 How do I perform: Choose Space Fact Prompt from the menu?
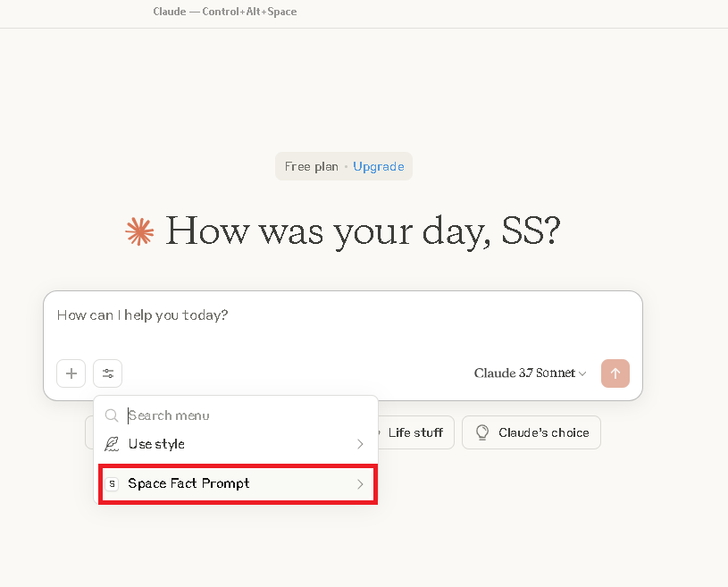[188, 483]
